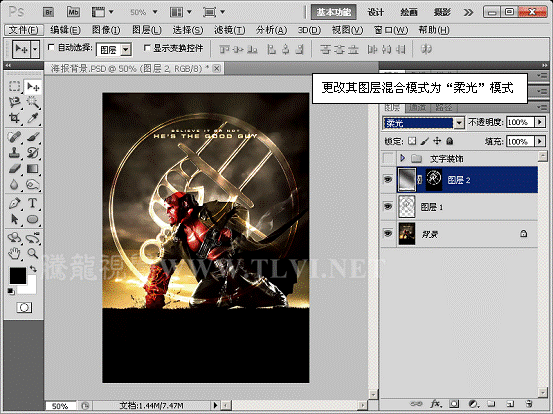Viewport: 553px width, 414px height.
Task: Select the Rectangular Marquee tool
Action: click(x=14, y=86)
